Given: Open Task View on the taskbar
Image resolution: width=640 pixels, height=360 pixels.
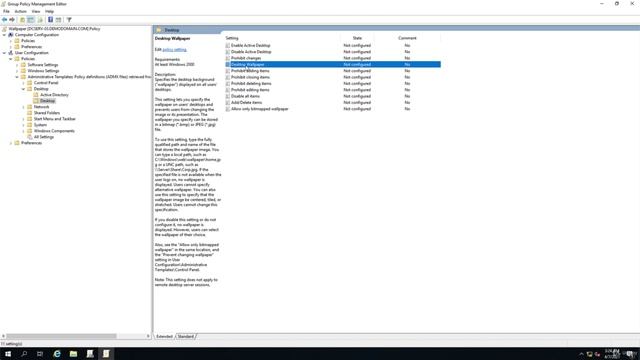Looking at the screenshot, I should coord(40,354).
